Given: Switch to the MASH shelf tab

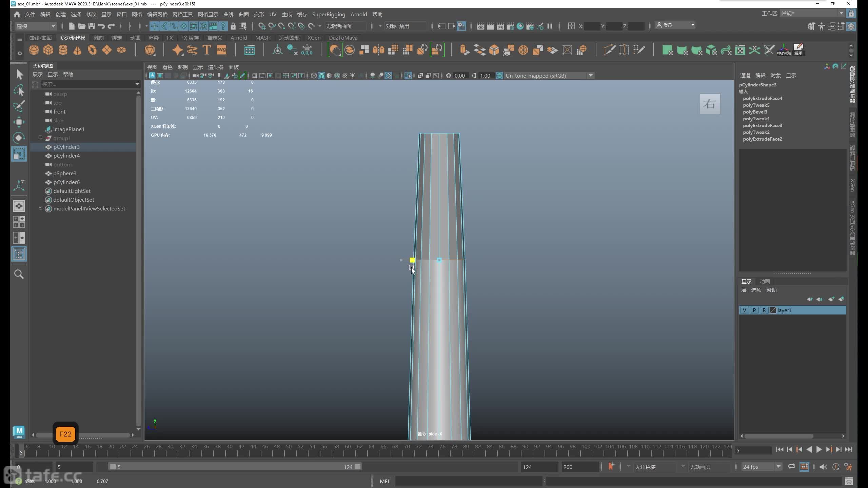Looking at the screenshot, I should (x=263, y=38).
